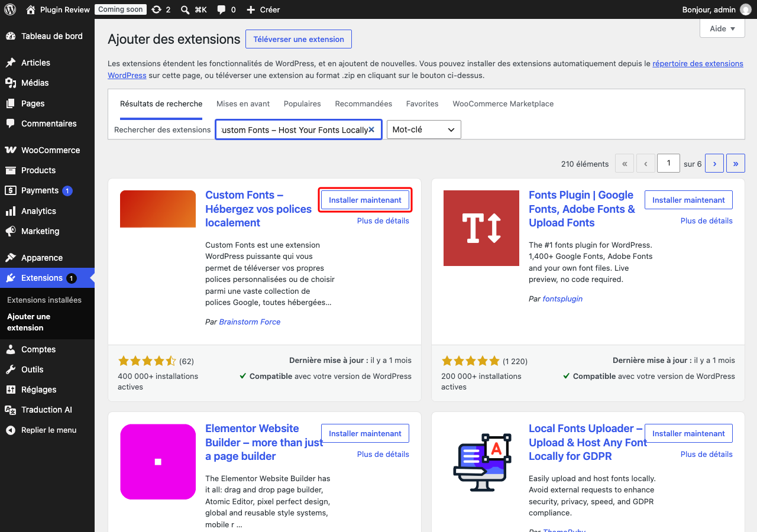Click the current page number field
Viewport: 757px width, 532px height.
(668, 163)
